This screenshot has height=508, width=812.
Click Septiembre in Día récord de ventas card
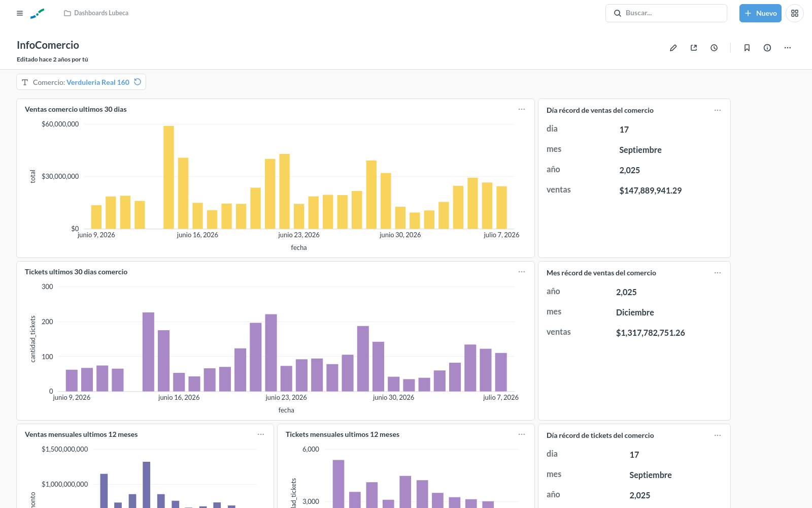[x=640, y=150]
